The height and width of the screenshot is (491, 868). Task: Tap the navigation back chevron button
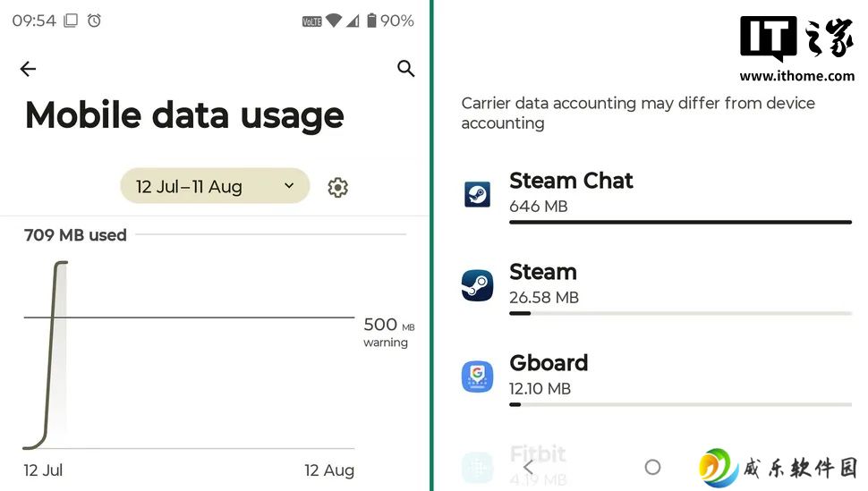tap(528, 467)
